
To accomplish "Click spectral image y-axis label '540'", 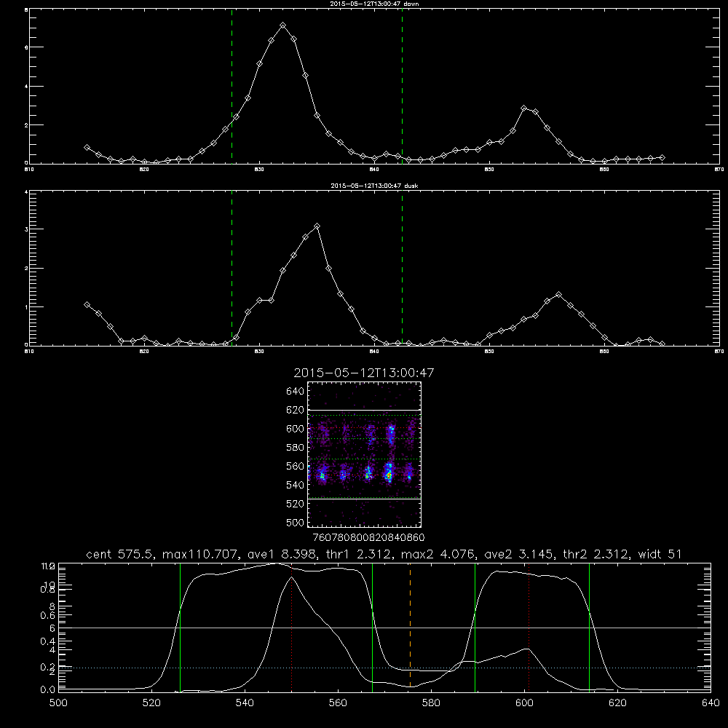I will [296, 485].
